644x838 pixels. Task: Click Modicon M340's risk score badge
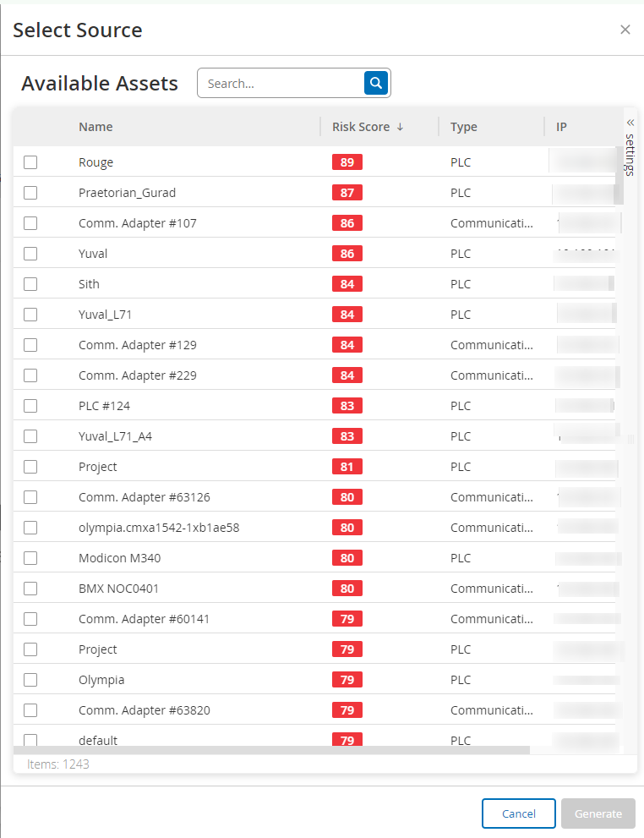[347, 558]
